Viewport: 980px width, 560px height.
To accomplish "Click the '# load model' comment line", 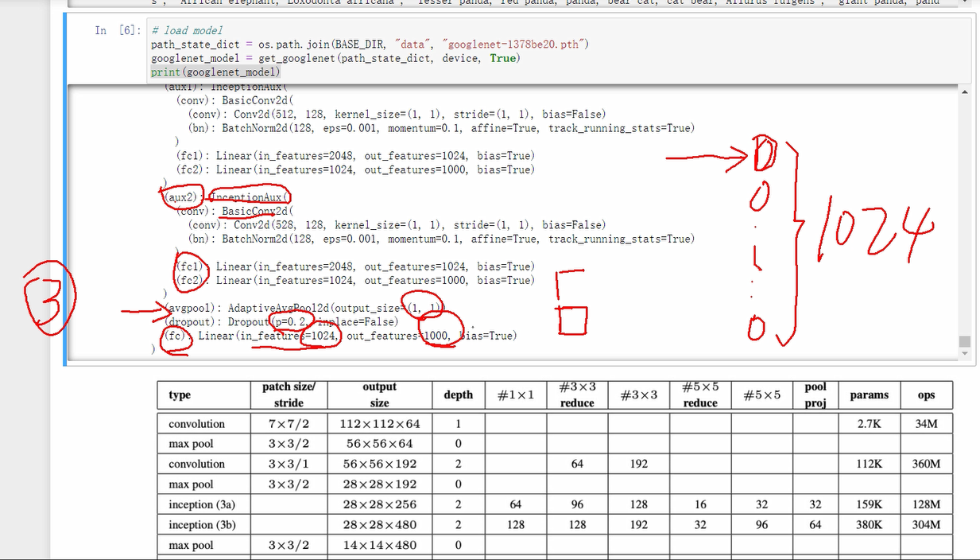I will tap(187, 30).
